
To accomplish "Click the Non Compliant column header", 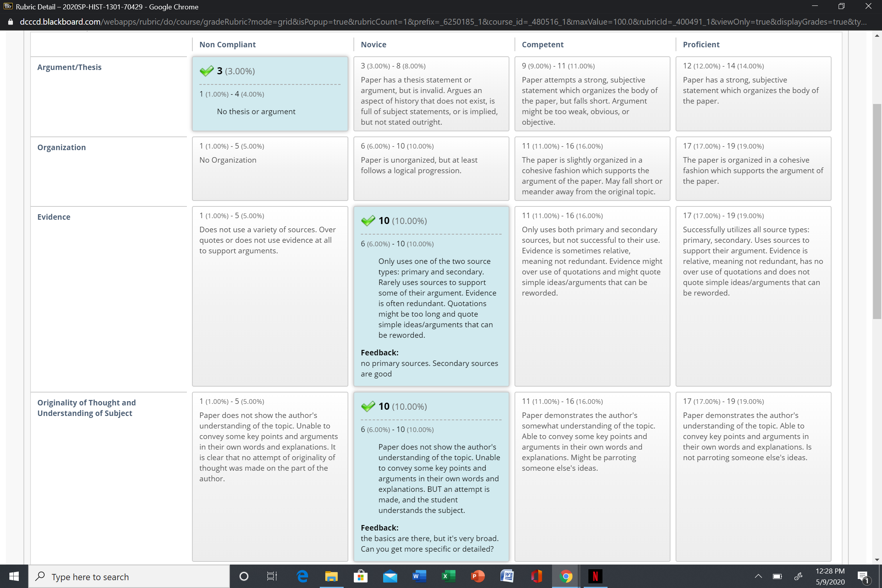I will (228, 45).
